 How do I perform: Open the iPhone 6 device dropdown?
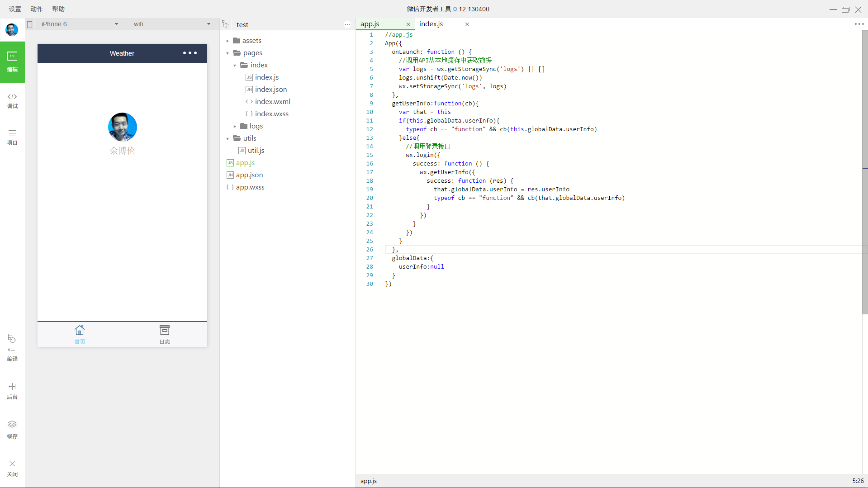point(79,24)
